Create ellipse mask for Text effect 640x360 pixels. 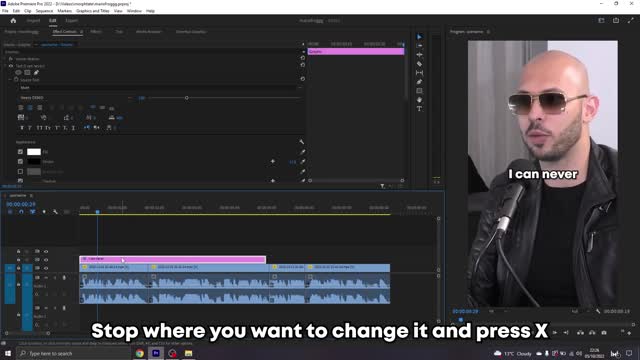click(x=18, y=73)
